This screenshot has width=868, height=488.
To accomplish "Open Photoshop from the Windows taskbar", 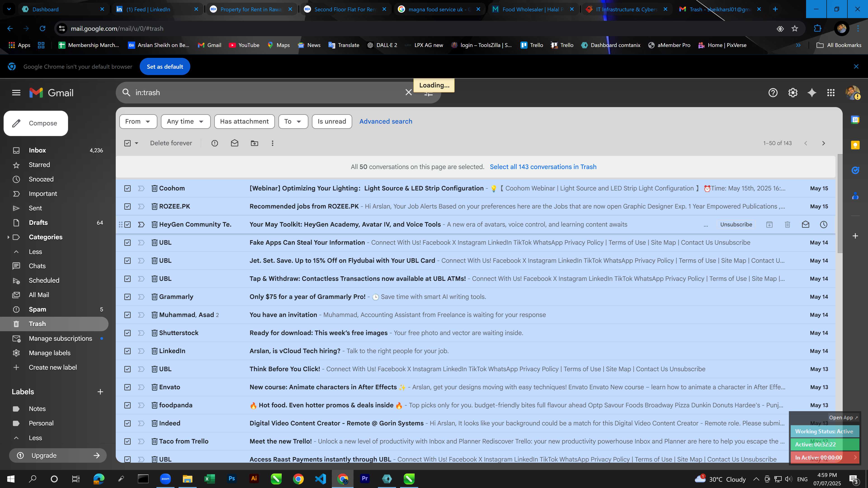I will pos(232,479).
